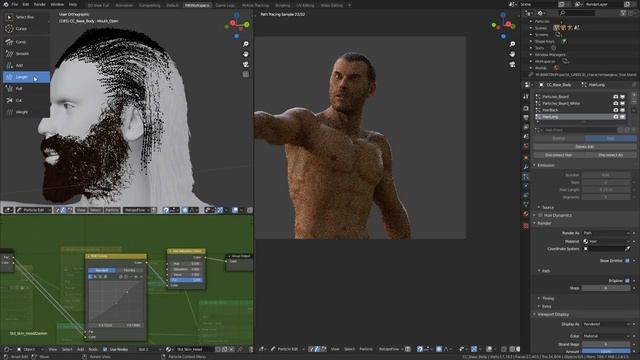Click Coordinate System eyedropper icon
Screen dimensions: 640x360
click(x=628, y=249)
